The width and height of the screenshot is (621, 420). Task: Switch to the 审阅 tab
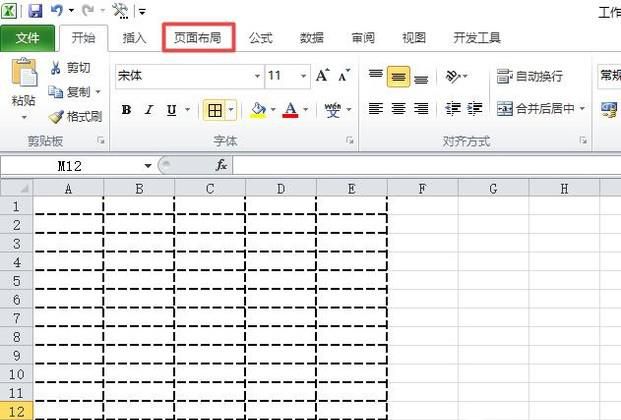(363, 38)
